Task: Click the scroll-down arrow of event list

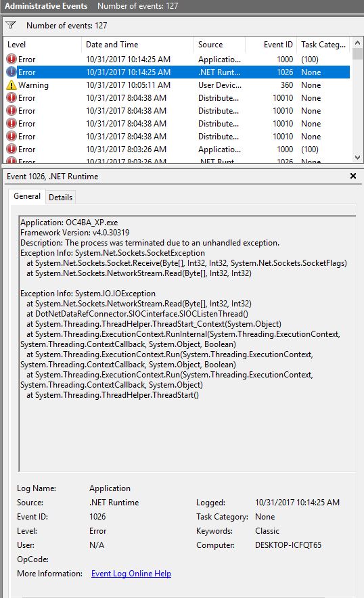Action: click(x=357, y=157)
